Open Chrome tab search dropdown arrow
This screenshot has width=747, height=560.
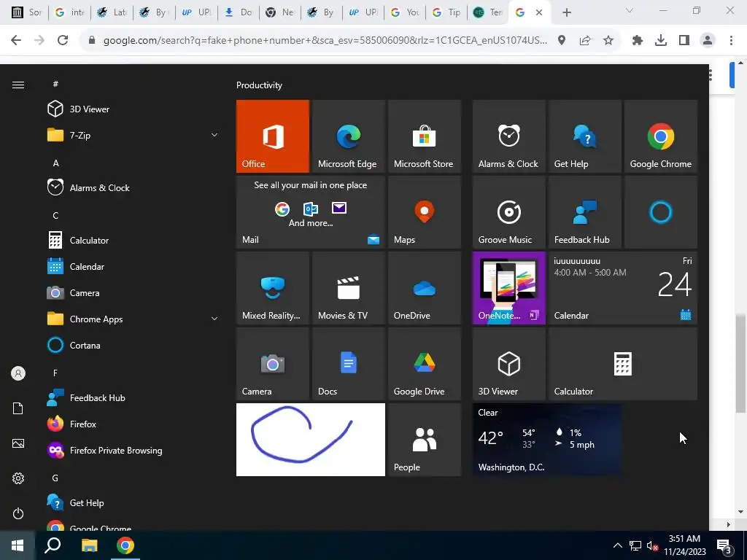click(630, 11)
